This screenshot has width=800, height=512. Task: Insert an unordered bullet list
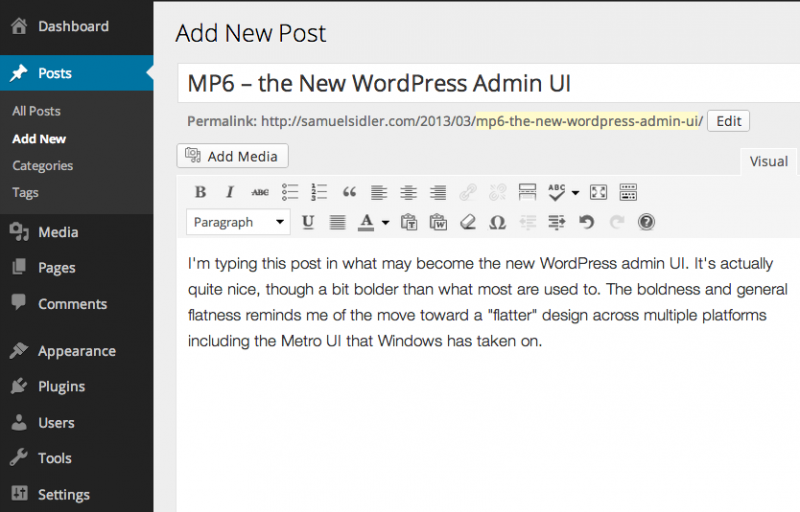pyautogui.click(x=290, y=192)
